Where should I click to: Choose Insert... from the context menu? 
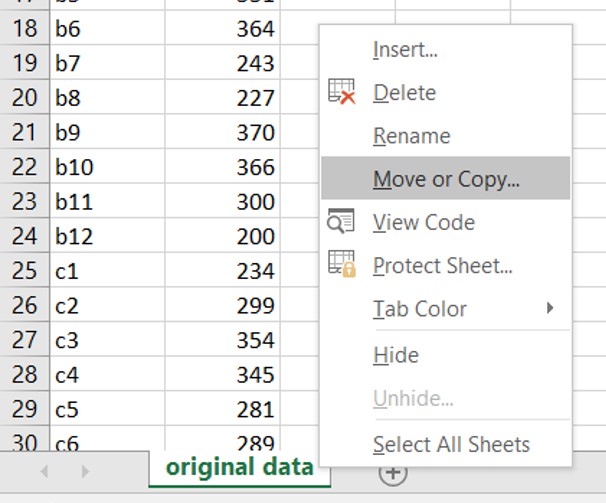coord(405,49)
